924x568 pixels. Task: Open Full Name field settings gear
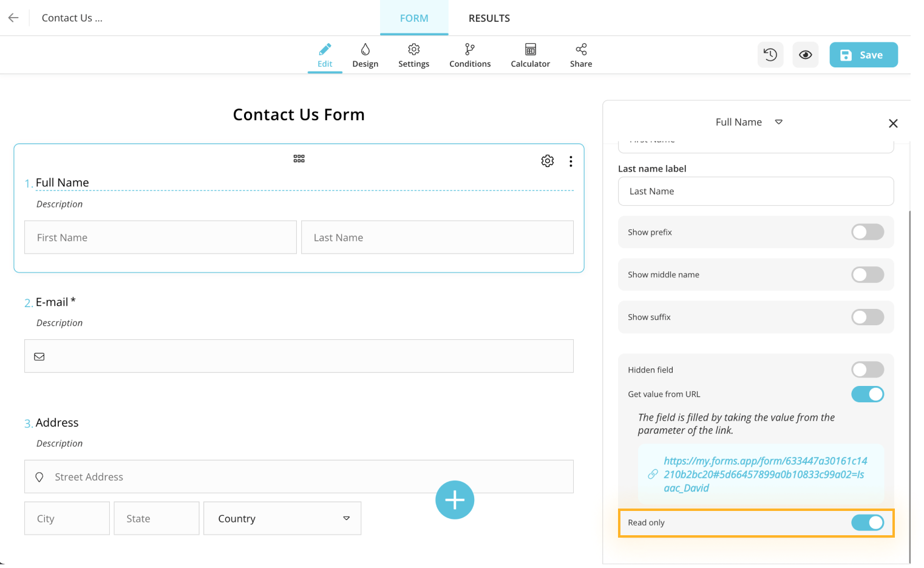coord(548,161)
